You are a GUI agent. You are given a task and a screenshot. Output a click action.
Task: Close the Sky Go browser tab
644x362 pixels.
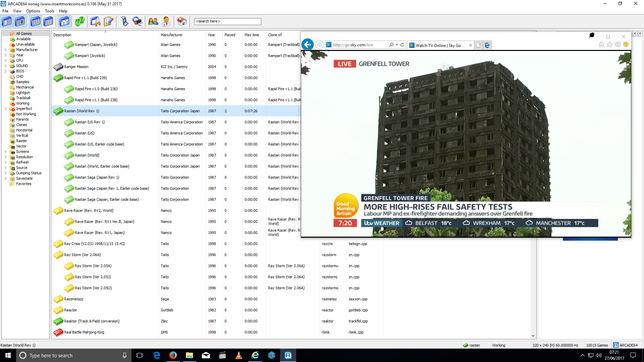tap(470, 45)
